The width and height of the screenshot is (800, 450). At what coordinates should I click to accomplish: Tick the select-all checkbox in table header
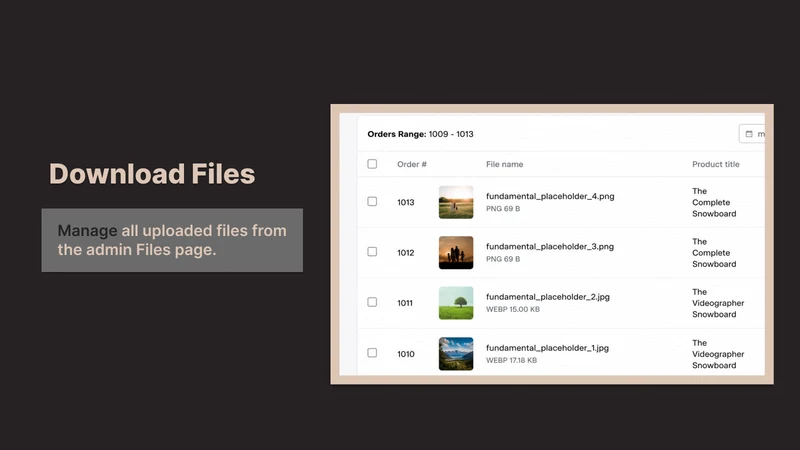coord(372,164)
